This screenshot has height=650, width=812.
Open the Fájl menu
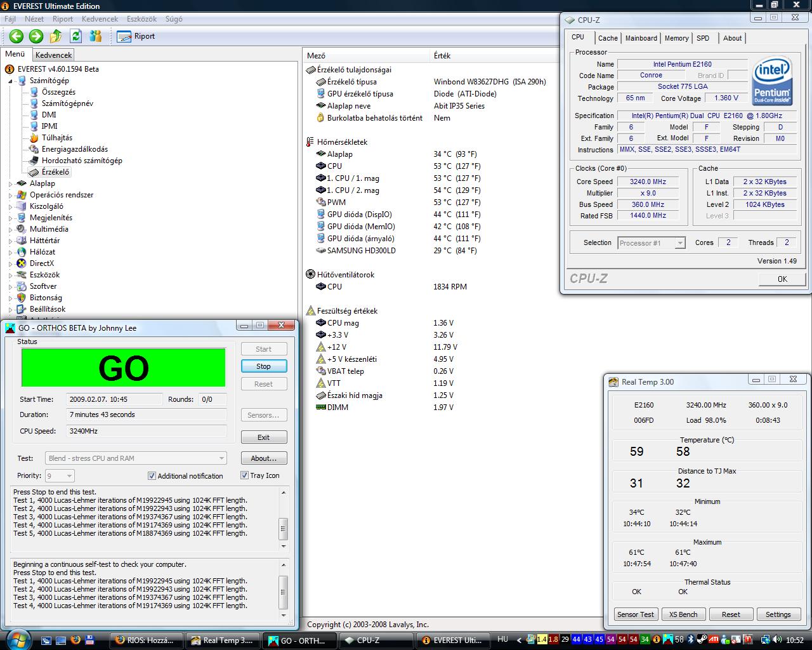pyautogui.click(x=10, y=19)
